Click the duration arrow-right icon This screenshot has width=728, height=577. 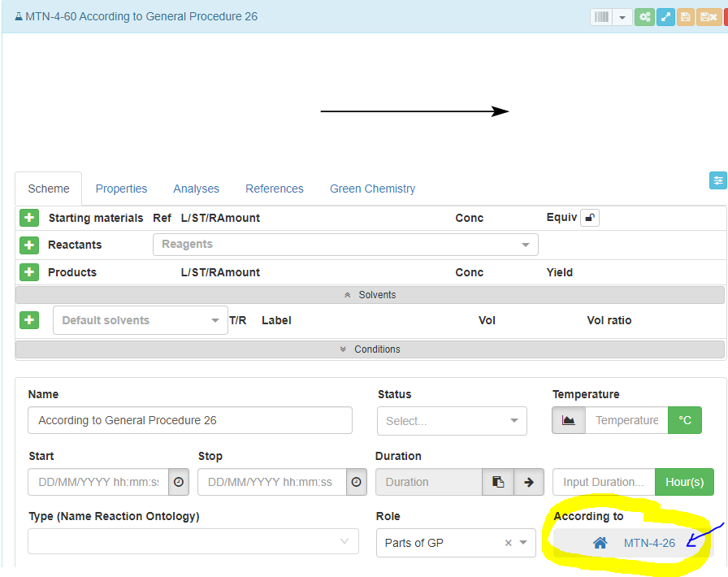[x=528, y=482]
